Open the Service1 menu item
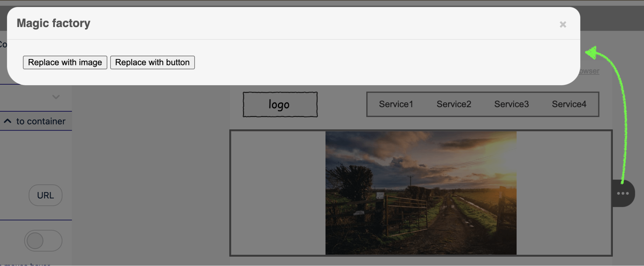Screen dimensions: 644x266 click(x=396, y=104)
